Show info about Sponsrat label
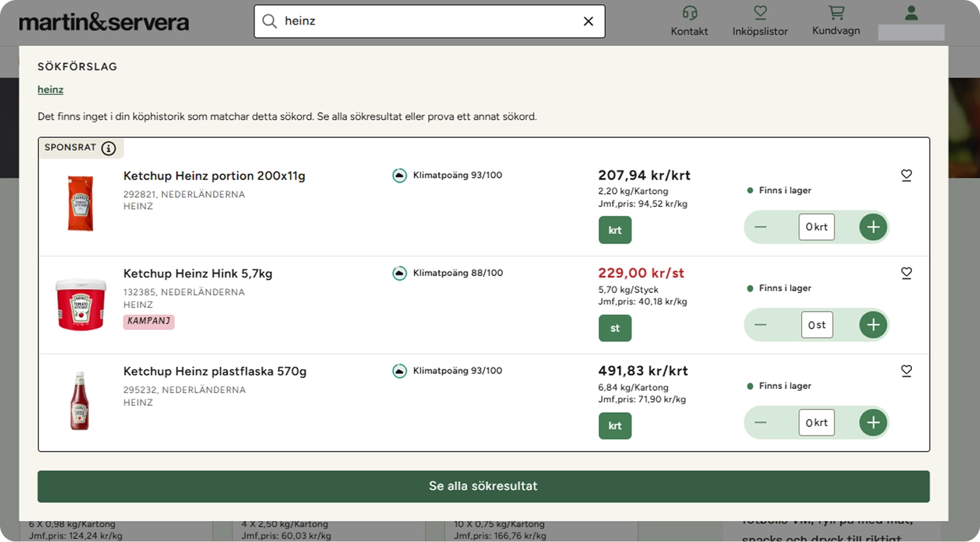Screen dimensions: 980x542 tap(108, 148)
